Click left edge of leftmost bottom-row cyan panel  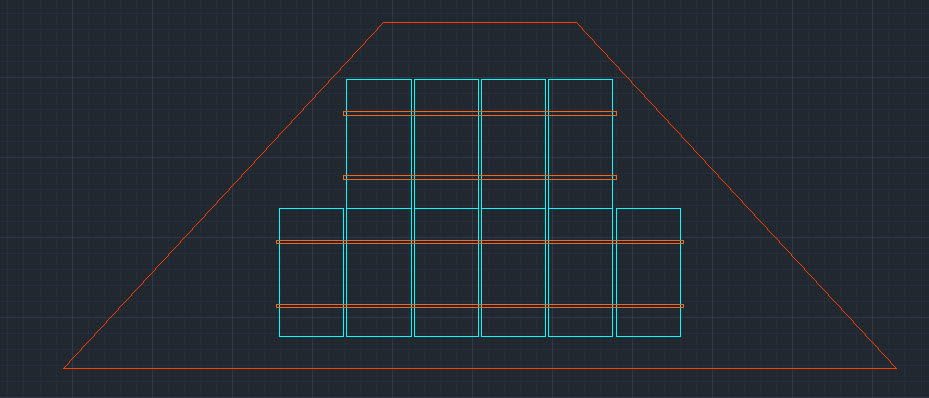pos(279,272)
